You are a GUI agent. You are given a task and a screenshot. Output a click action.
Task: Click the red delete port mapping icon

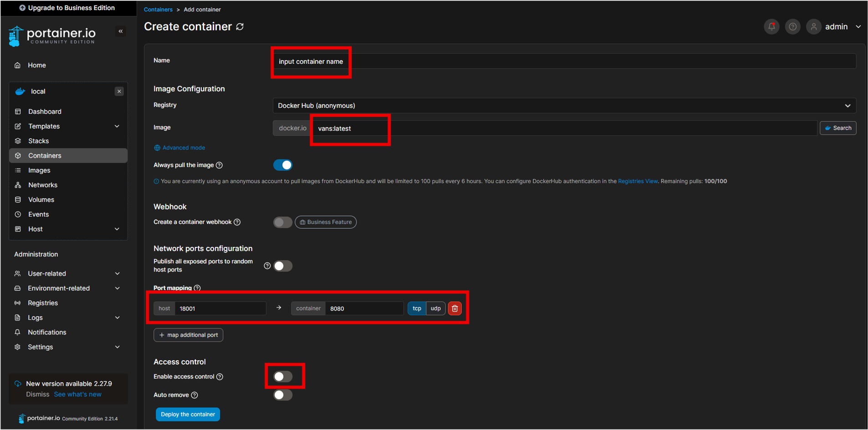pyautogui.click(x=454, y=308)
